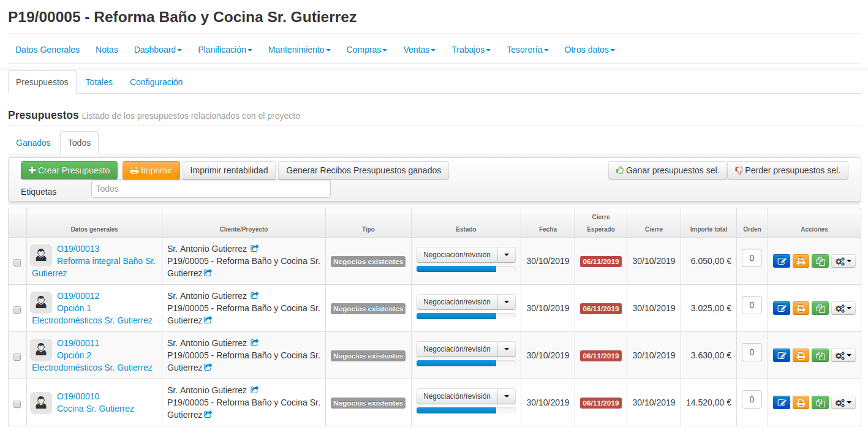Click Generar Recibos Presupuestos ganados

[x=364, y=170]
